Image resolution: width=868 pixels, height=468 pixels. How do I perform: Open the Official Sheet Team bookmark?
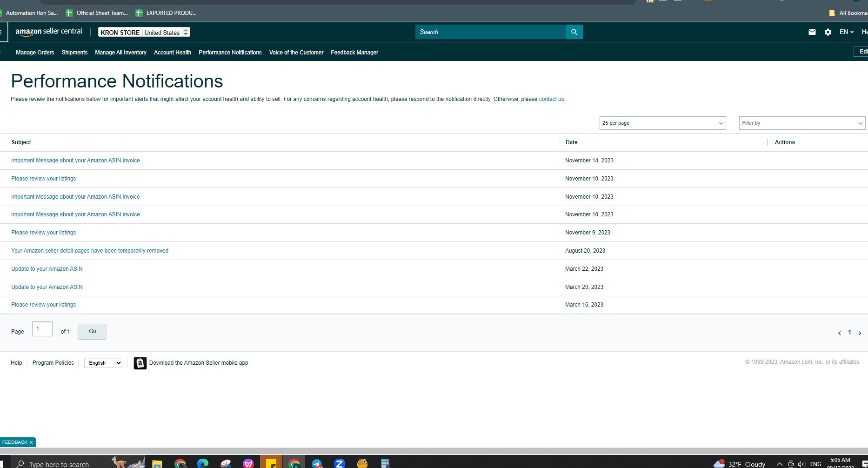click(97, 13)
